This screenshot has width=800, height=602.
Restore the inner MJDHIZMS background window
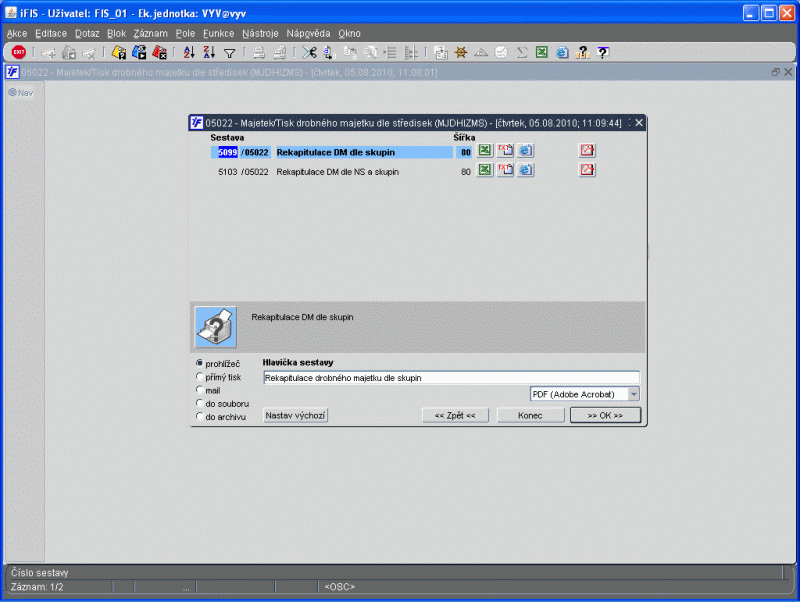[x=776, y=72]
